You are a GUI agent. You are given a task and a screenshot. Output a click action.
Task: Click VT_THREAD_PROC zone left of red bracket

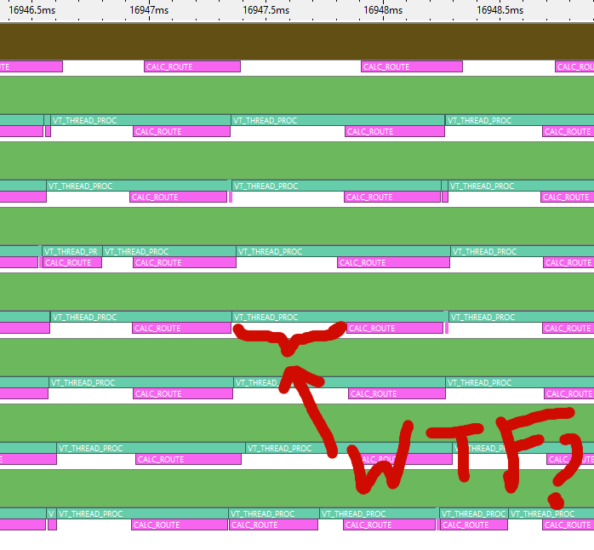pos(141,317)
